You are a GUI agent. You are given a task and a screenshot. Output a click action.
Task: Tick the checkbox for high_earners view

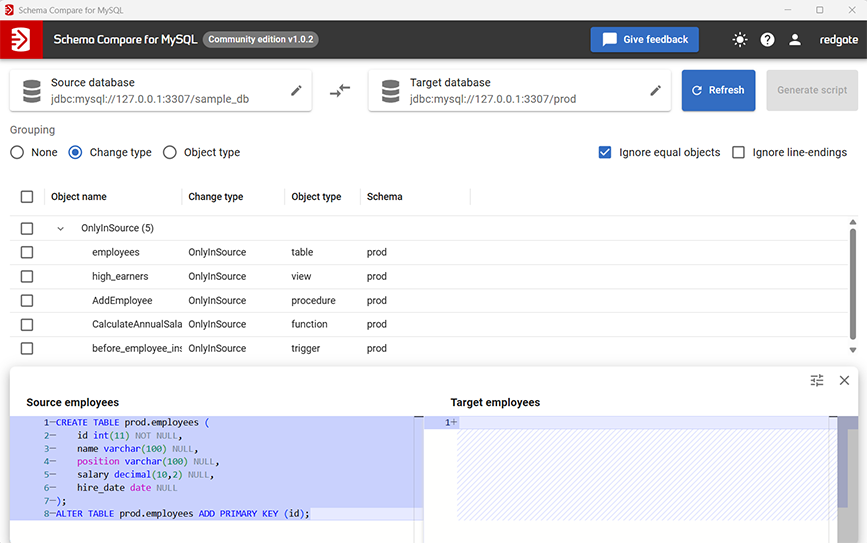[x=27, y=277]
